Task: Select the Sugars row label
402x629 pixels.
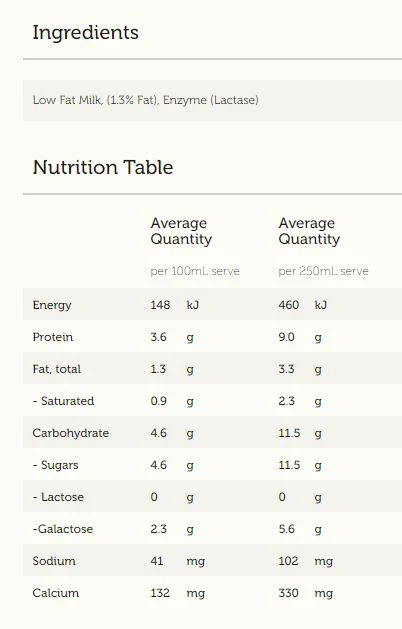Action: [x=55, y=465]
